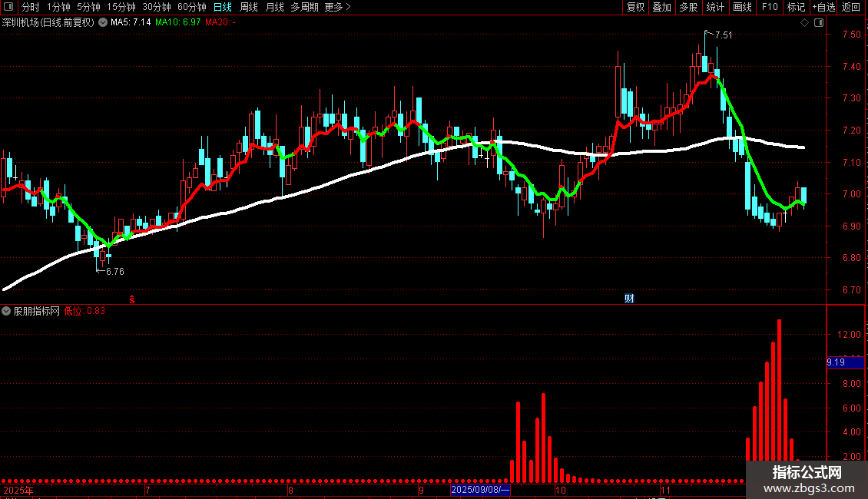868x499 pixels.
Task: Click the 12.00 indicator axis label
Action: point(849,335)
